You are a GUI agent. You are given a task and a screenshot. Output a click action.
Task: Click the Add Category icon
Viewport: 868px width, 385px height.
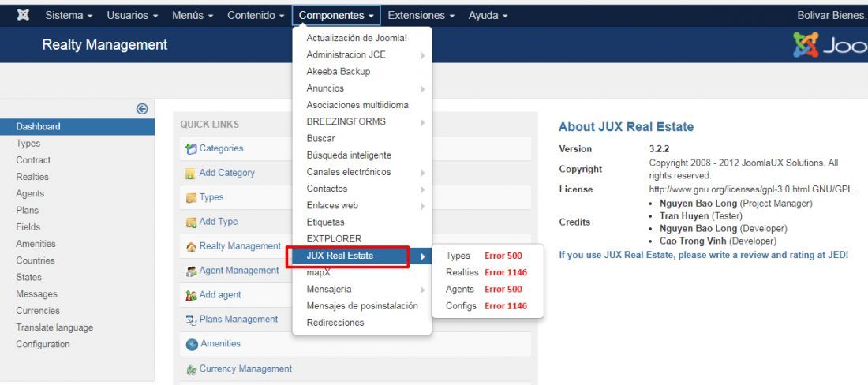pos(191,173)
